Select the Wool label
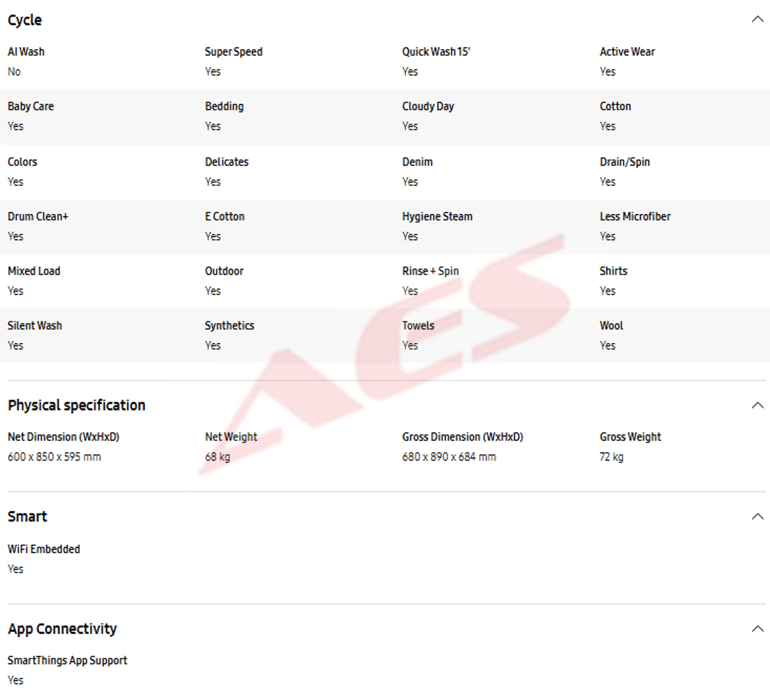Image resolution: width=770 pixels, height=700 pixels. coord(611,326)
